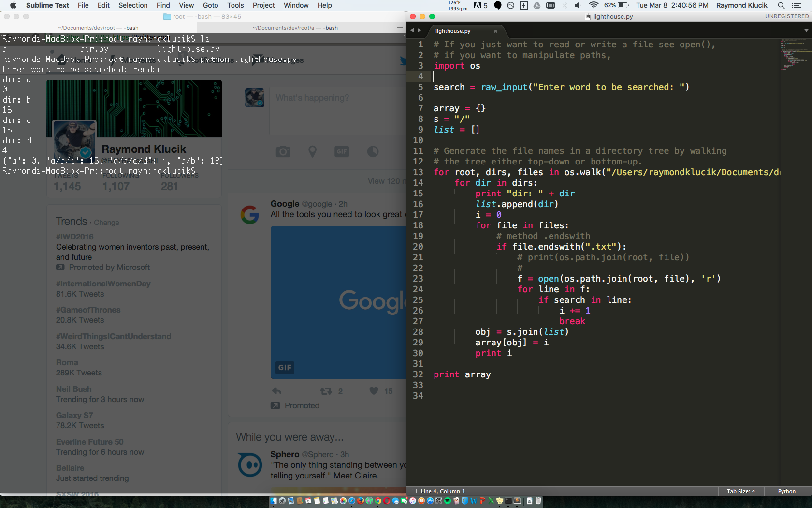Open the Sublime Text application menu
This screenshot has height=508, width=812.
click(x=47, y=5)
